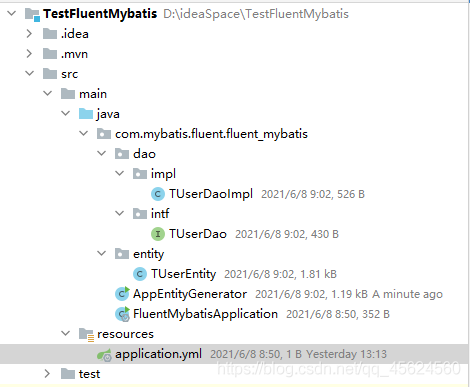
Task: Click the .mvn folder icon
Action: pos(50,54)
